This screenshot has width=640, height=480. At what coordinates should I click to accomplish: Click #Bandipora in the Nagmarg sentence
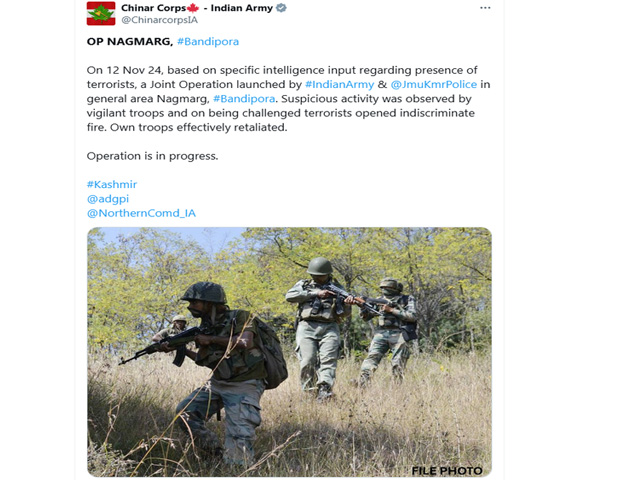[244, 99]
